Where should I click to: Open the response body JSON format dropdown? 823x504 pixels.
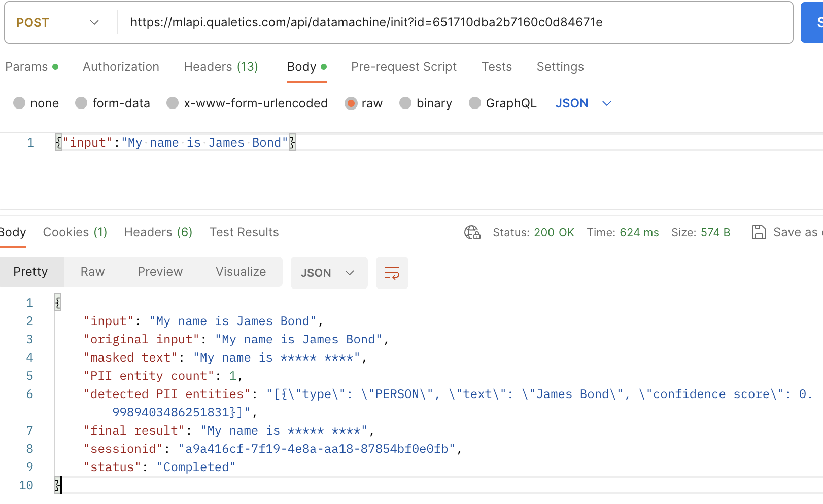328,272
